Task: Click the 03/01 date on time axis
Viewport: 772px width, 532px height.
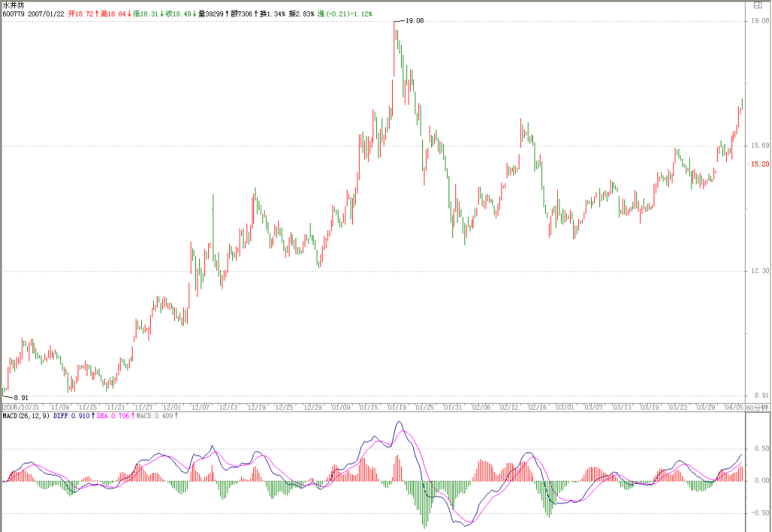Action: pos(565,408)
